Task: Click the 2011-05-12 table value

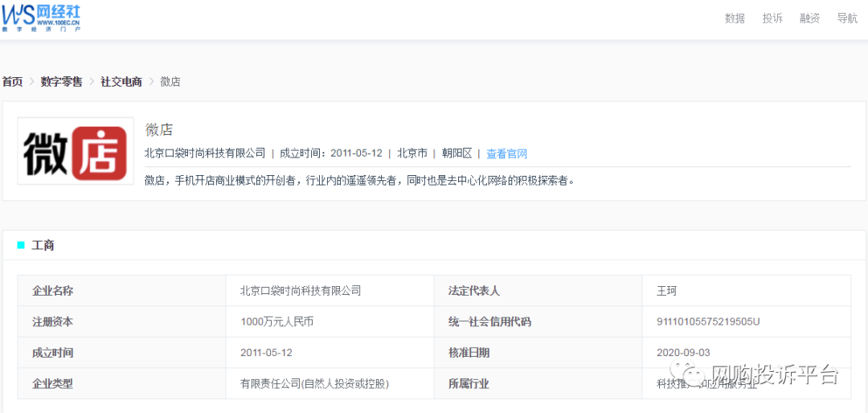Action: tap(266, 353)
